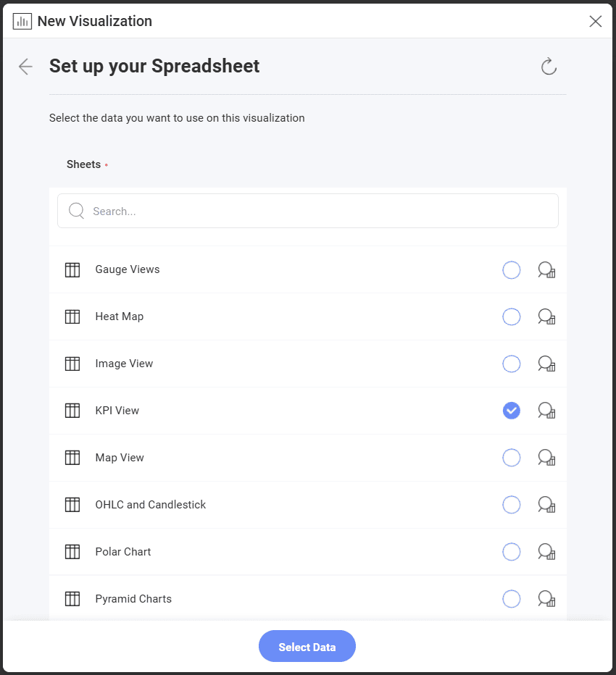
Task: Preview data for Polar Chart sheet
Action: tap(546, 552)
